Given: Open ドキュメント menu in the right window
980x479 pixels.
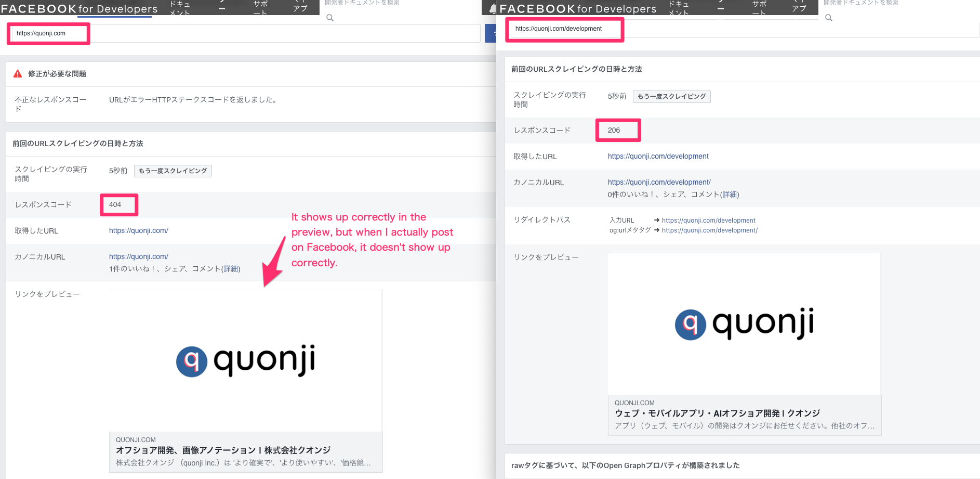Looking at the screenshot, I should 679,8.
